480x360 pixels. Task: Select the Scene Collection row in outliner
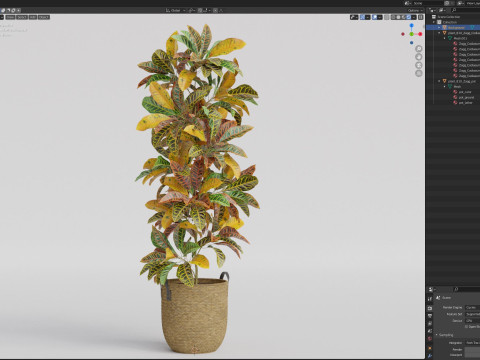click(453, 17)
